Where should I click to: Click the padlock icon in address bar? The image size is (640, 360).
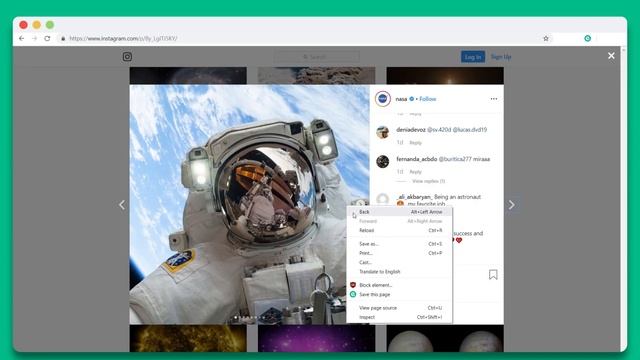pos(63,38)
